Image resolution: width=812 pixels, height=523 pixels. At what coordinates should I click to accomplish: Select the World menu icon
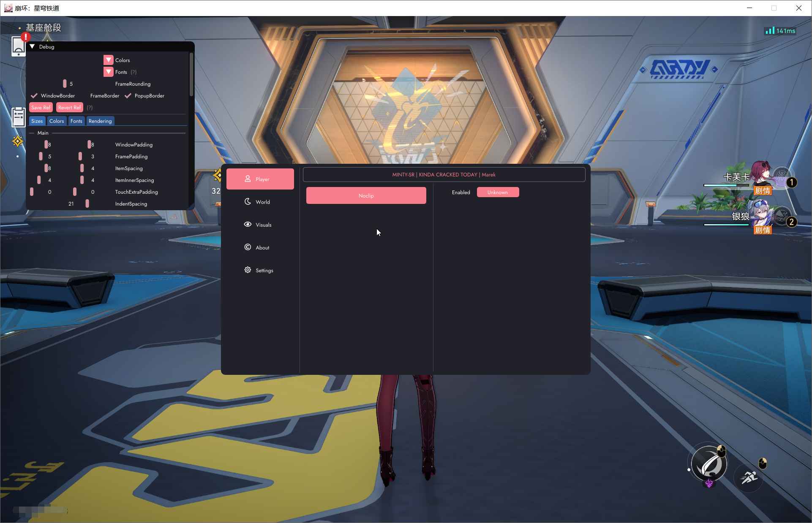248,202
